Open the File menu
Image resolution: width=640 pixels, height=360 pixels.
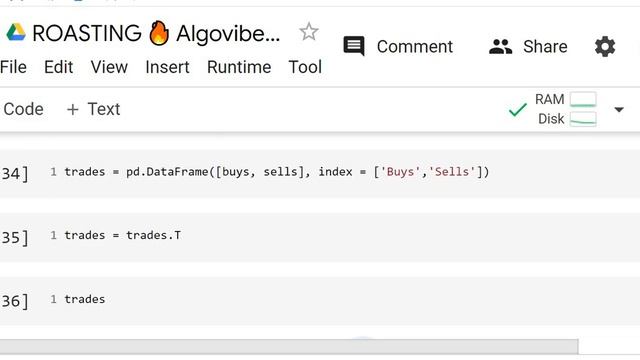[x=13, y=67]
